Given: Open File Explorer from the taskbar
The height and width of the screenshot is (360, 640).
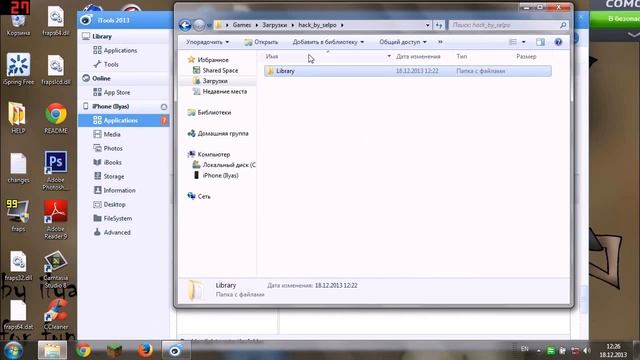Looking at the screenshot, I should (x=52, y=350).
